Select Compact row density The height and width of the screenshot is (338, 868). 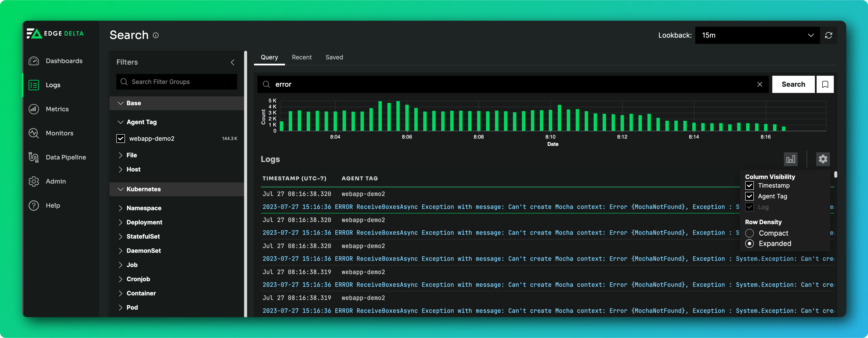(x=749, y=233)
